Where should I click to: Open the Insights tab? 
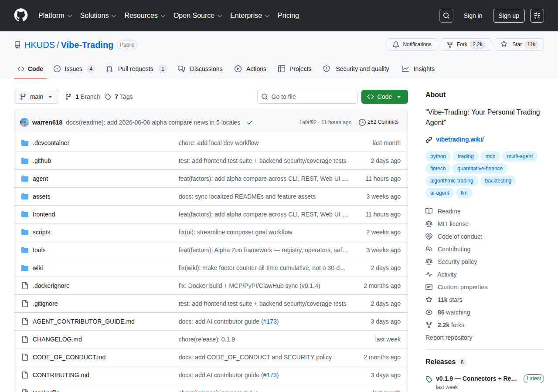(418, 69)
